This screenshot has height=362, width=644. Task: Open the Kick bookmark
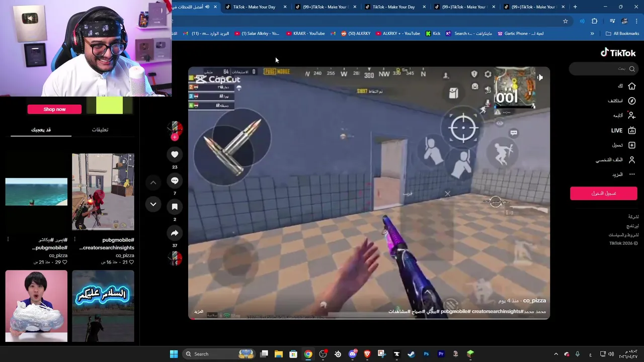click(x=433, y=34)
